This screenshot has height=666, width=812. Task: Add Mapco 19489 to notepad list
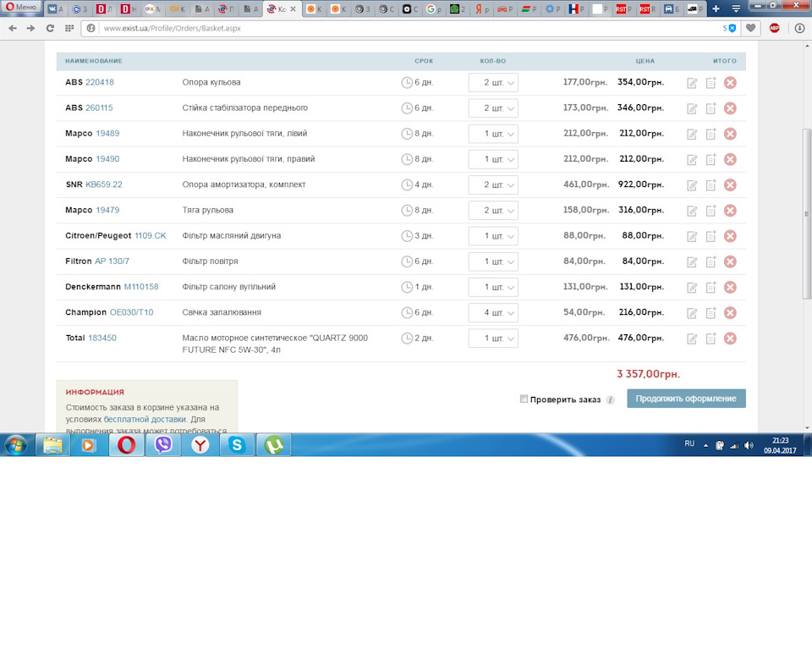[711, 134]
